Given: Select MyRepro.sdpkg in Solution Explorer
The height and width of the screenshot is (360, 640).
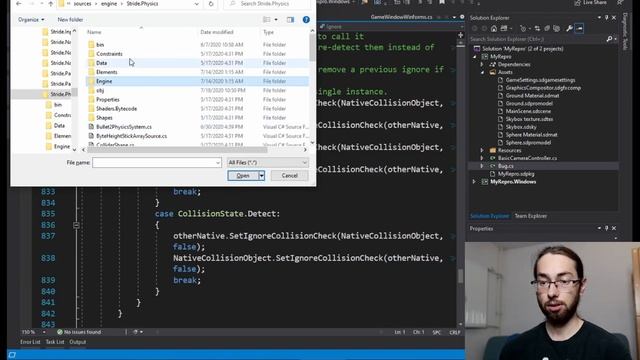Looking at the screenshot, I should 516,174.
